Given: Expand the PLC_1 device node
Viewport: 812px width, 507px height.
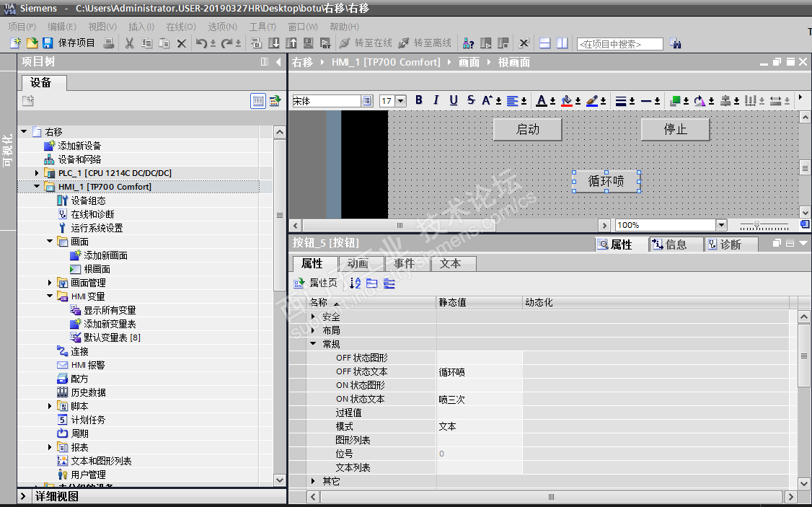Looking at the screenshot, I should pyautogui.click(x=37, y=173).
